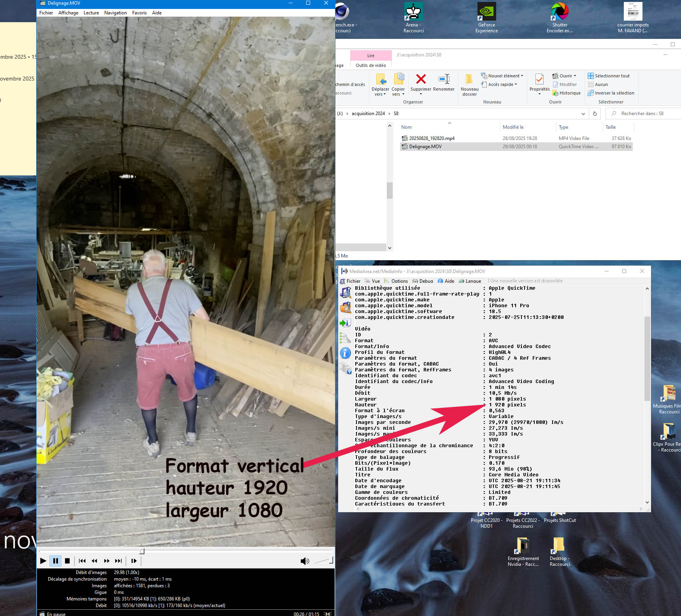Screen dimensions: 681x616
Task: Step forward one frame in the video
Action: click(134, 561)
